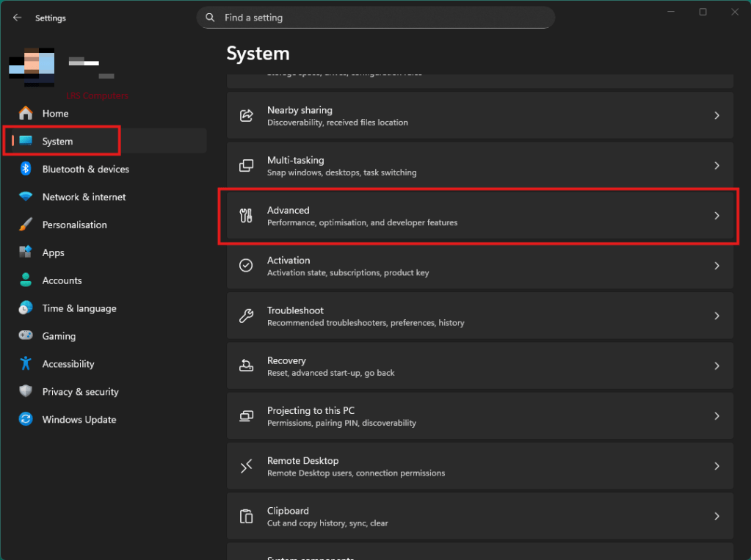Open the user profile picture
Screen dimensions: 751x560
point(32,65)
